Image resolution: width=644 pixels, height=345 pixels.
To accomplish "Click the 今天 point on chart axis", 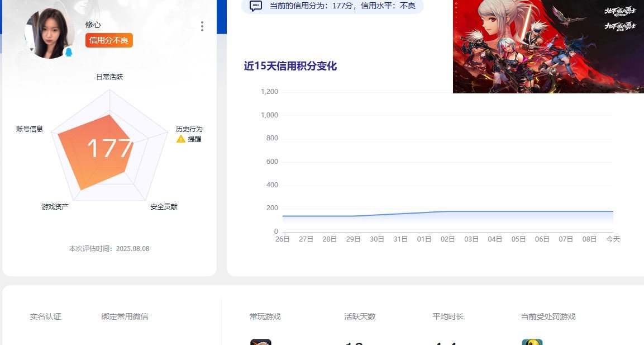I will coord(613,239).
